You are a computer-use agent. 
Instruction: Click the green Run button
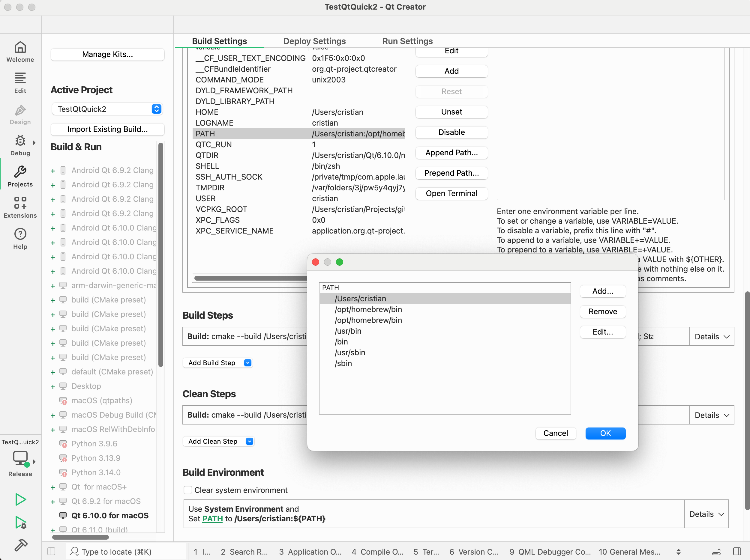pyautogui.click(x=20, y=499)
